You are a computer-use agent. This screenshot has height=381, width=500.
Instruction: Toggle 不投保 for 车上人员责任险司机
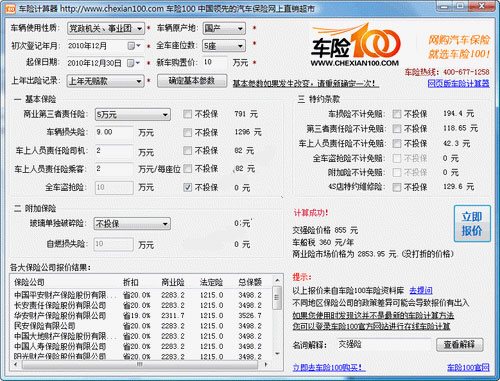tap(188, 151)
